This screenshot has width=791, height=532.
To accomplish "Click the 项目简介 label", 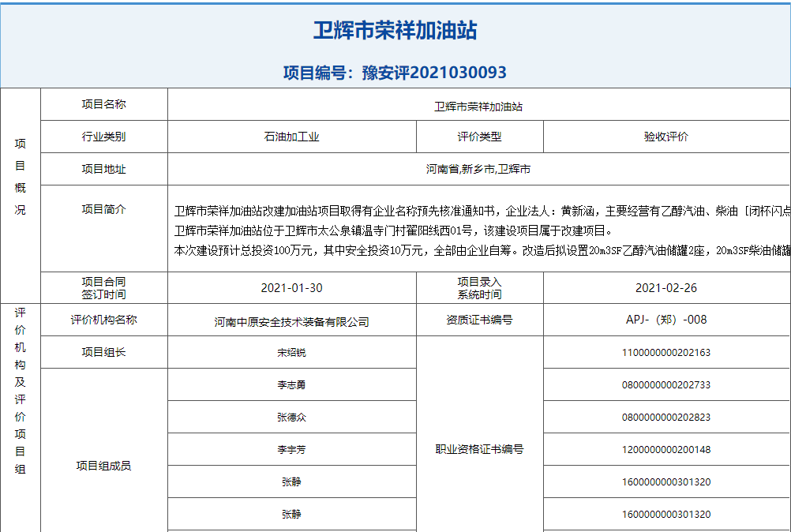I will [104, 209].
